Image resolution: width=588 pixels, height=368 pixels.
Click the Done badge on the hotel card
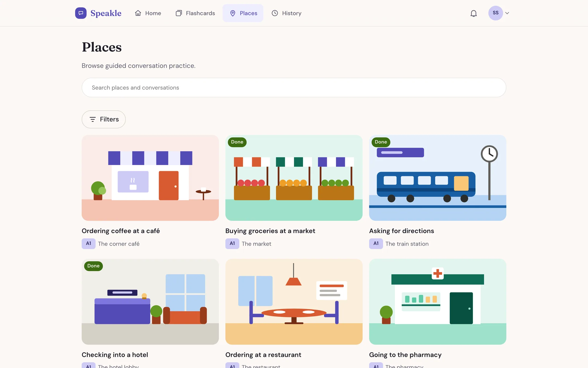[x=93, y=266]
